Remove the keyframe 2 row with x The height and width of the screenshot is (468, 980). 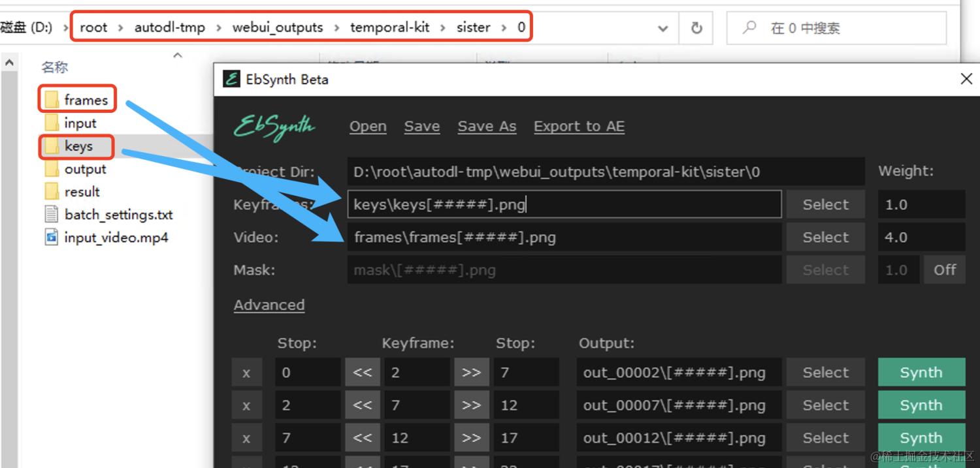point(246,373)
